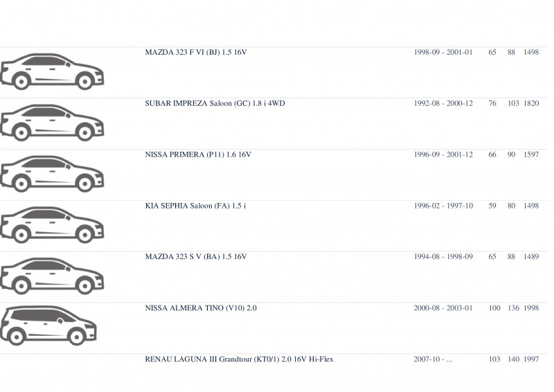
Task: Choose the car icon for Kia Sephia Saloon
Action: click(52, 225)
